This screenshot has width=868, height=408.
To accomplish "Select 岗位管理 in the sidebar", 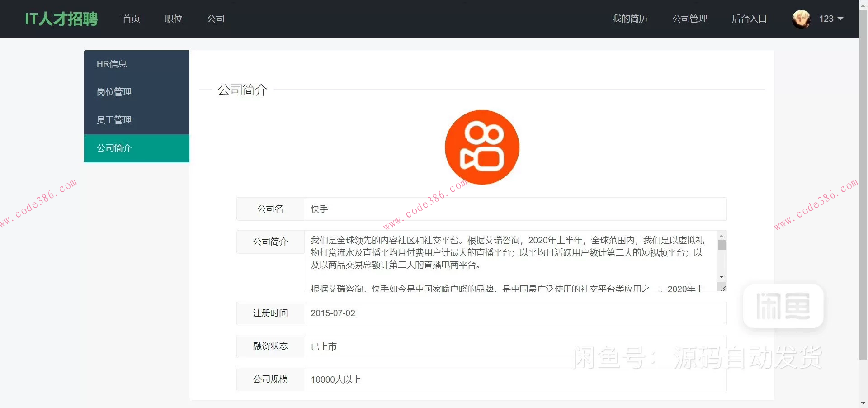I will (114, 91).
